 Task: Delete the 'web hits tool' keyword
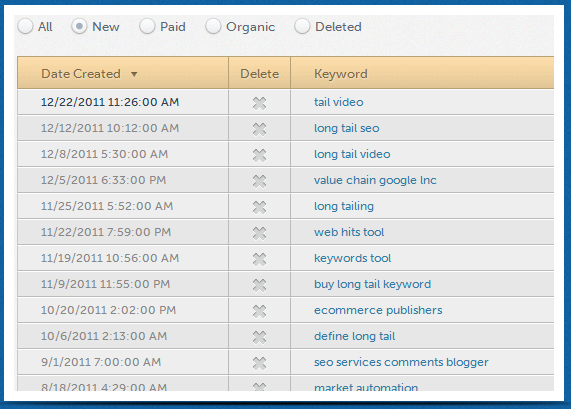point(259,233)
